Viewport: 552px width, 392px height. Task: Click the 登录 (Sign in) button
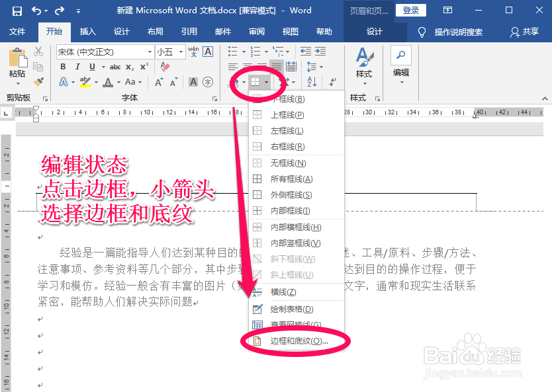(411, 10)
